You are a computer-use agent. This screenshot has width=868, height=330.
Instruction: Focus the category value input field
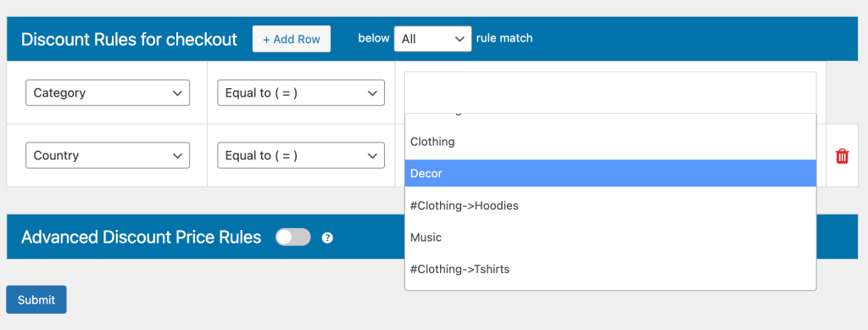pos(610,92)
